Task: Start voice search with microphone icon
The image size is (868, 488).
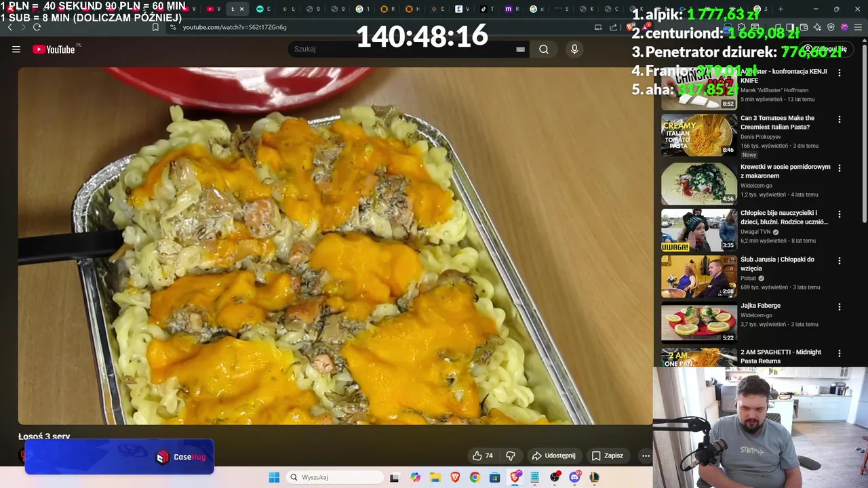Action: [x=574, y=49]
